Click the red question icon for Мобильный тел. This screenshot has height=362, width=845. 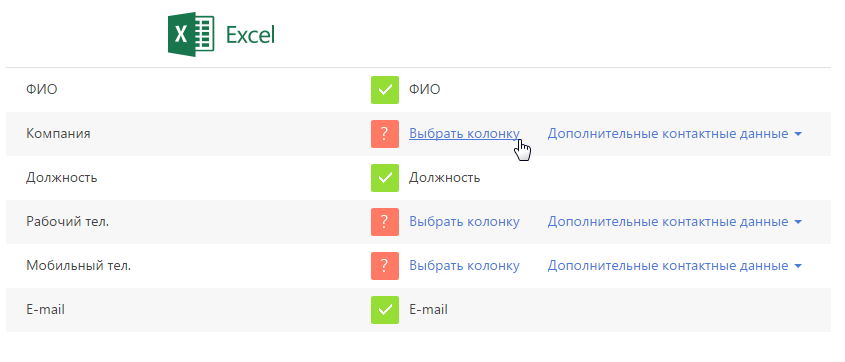[385, 266]
